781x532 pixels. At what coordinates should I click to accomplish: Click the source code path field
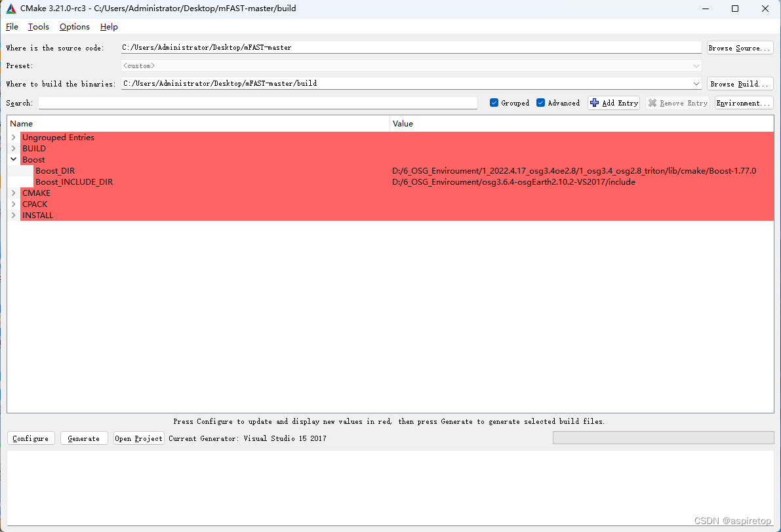tap(411, 47)
